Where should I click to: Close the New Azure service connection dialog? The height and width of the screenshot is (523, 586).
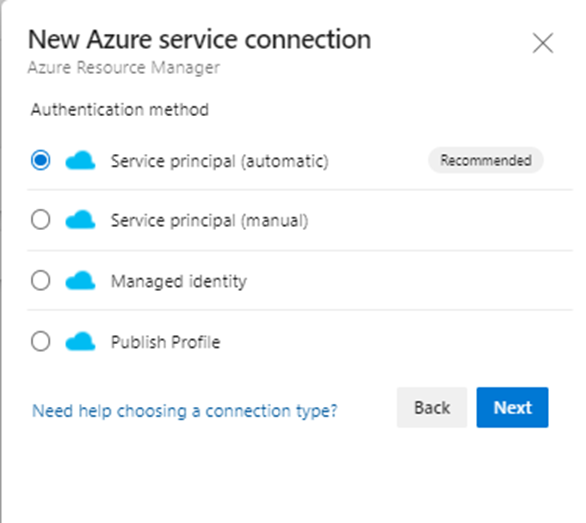(543, 43)
